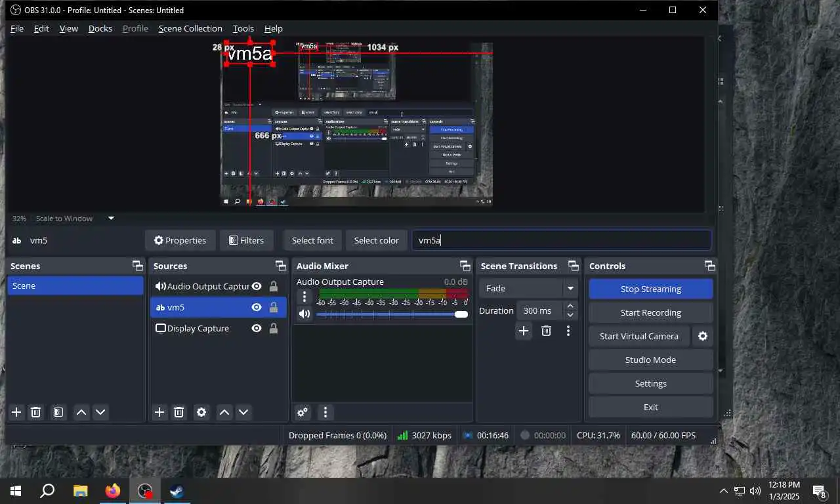The height and width of the screenshot is (504, 840).
Task: Open Audio Output Capture channel options dots
Action: tap(304, 297)
